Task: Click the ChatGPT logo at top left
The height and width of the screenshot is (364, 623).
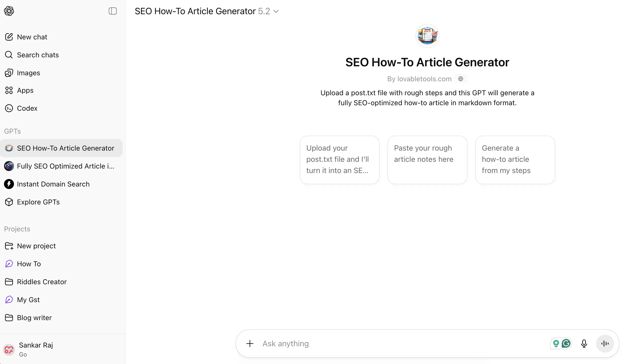Action: tap(9, 11)
